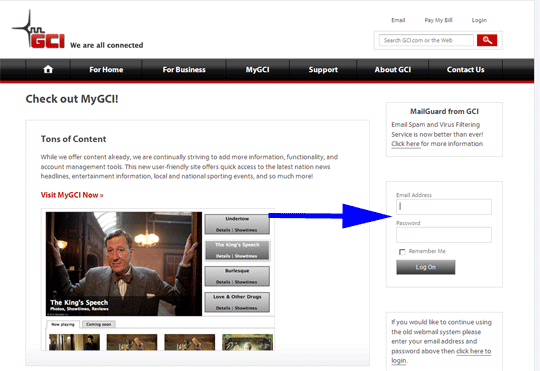
Task: Click the Email Address input field
Action: pos(444,207)
